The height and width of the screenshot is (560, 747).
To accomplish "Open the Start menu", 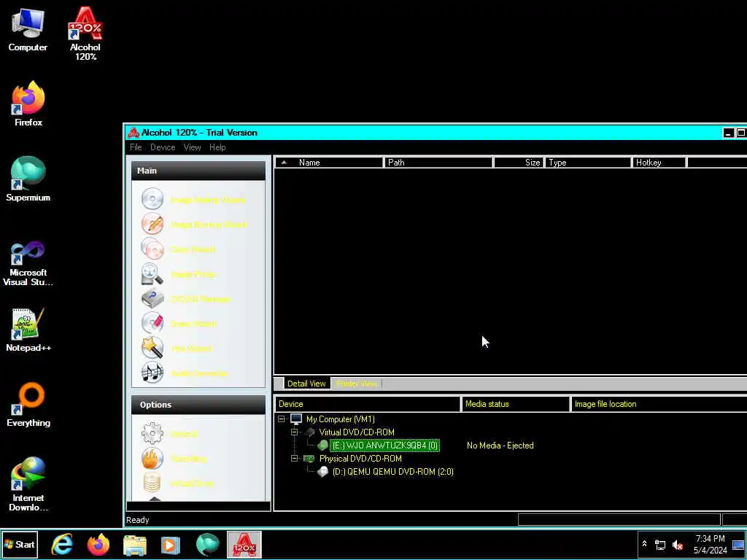I will (20, 544).
